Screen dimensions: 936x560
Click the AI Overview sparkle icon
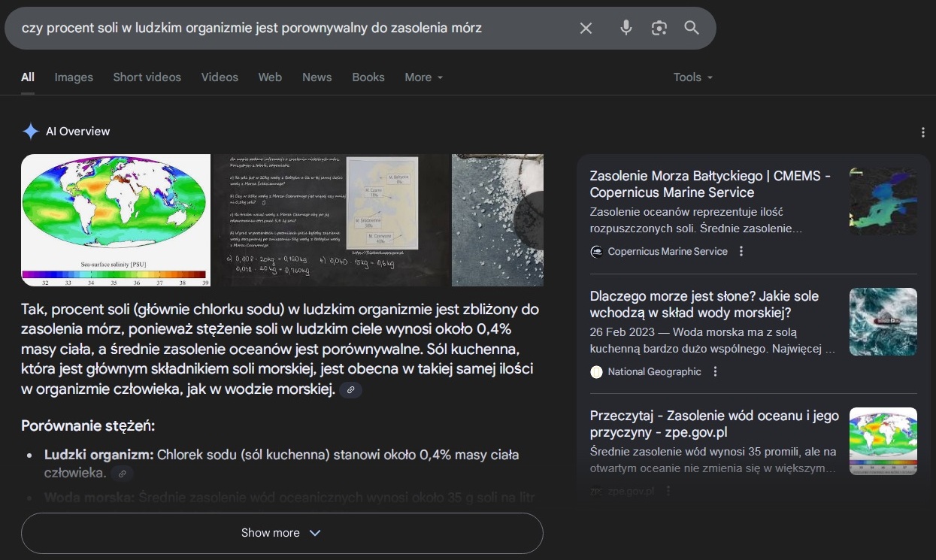pos(30,131)
